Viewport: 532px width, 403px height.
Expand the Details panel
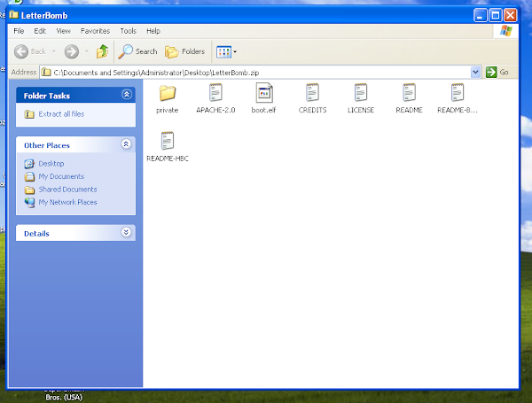tap(126, 232)
